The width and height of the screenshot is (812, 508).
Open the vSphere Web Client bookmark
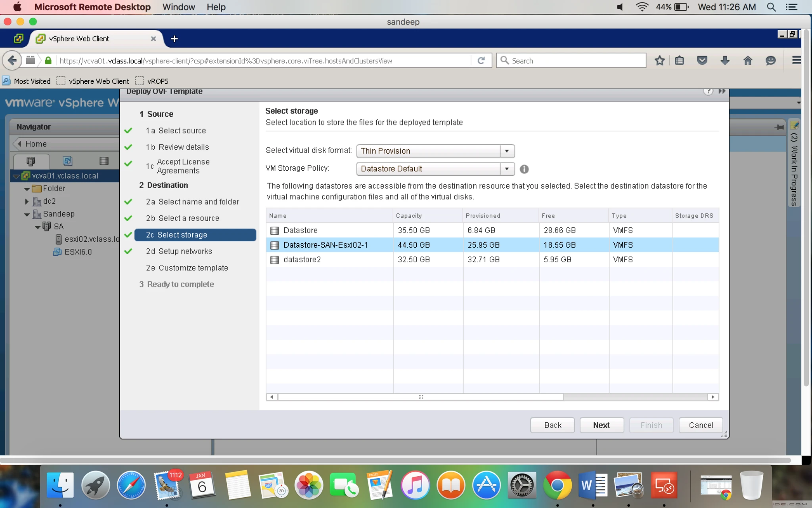click(x=93, y=81)
